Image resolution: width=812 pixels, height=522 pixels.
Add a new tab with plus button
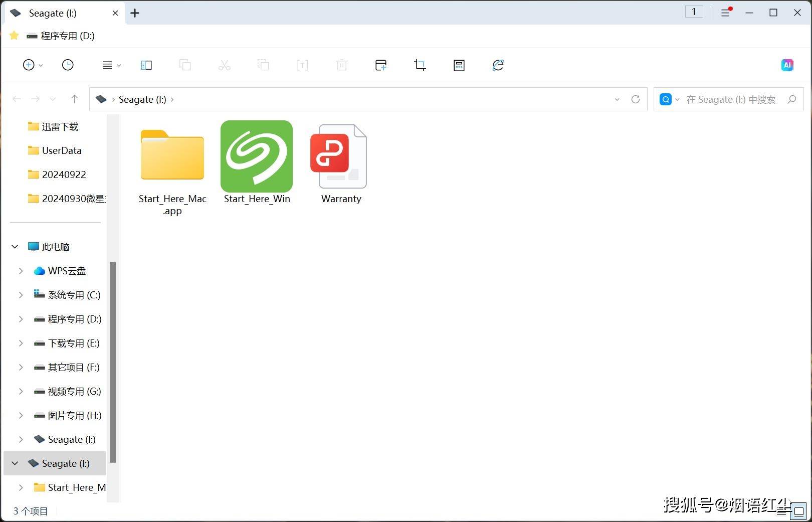135,13
